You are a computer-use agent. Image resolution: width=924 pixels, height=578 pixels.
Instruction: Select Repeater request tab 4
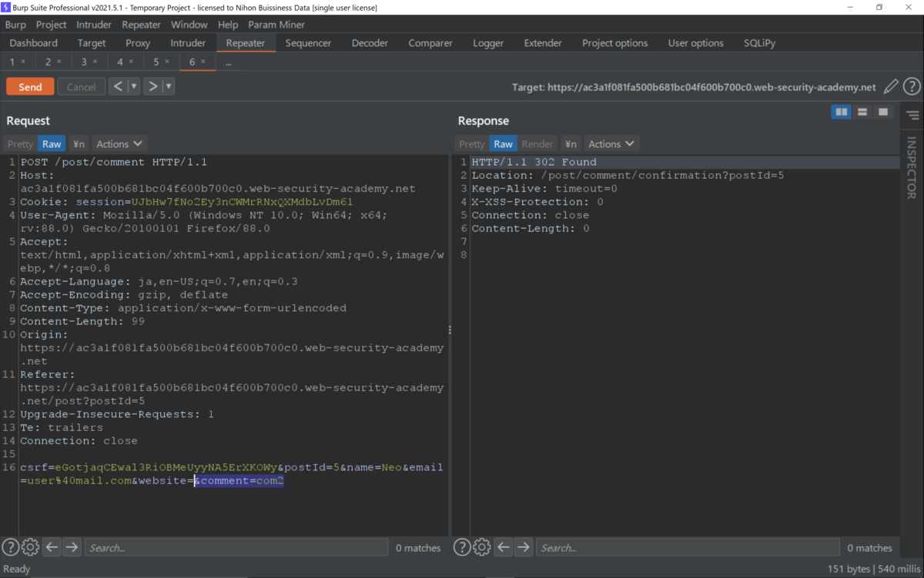120,62
